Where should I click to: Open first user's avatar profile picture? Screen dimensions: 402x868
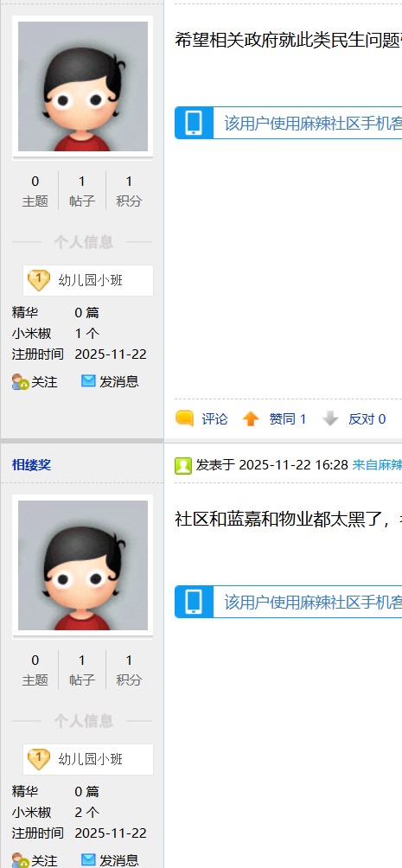coord(82,86)
